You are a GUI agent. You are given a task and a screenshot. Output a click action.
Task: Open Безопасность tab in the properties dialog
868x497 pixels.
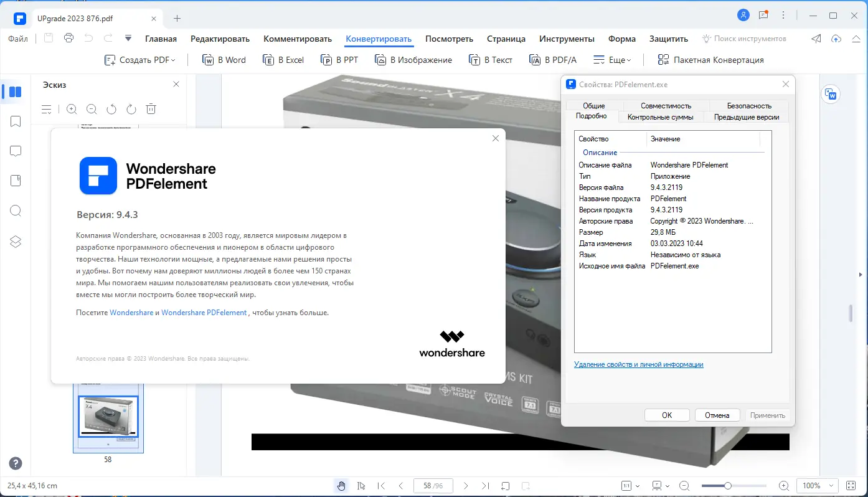749,106
